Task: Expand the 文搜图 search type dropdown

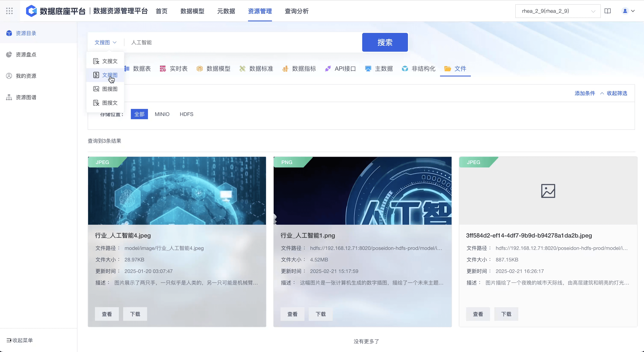Action: [105, 43]
